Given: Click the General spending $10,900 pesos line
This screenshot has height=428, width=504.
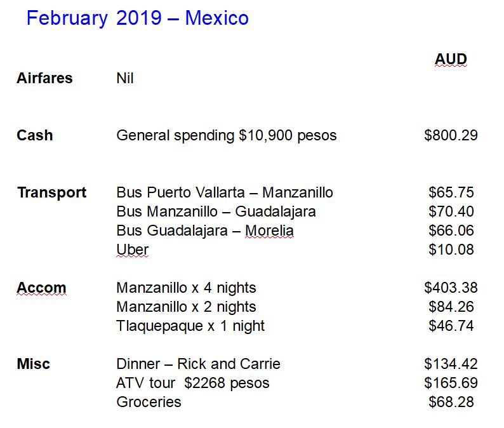Looking at the screenshot, I should click(x=226, y=135).
